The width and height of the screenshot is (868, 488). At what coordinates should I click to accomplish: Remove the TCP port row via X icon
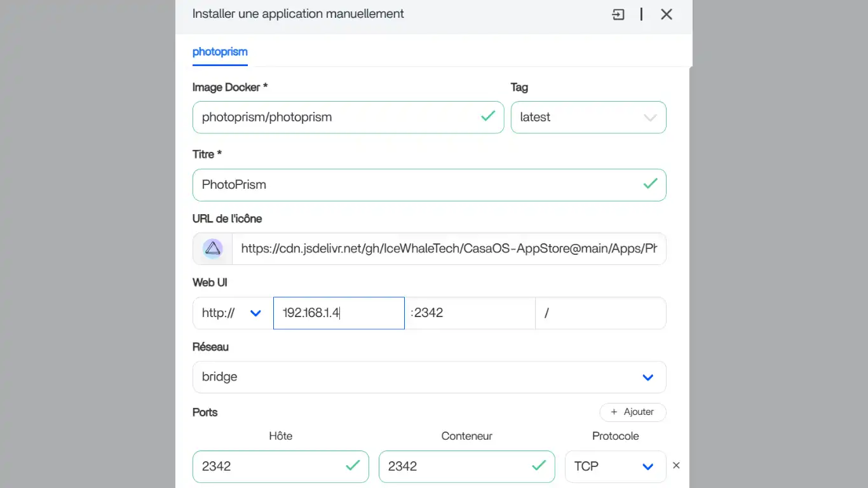pyautogui.click(x=676, y=465)
